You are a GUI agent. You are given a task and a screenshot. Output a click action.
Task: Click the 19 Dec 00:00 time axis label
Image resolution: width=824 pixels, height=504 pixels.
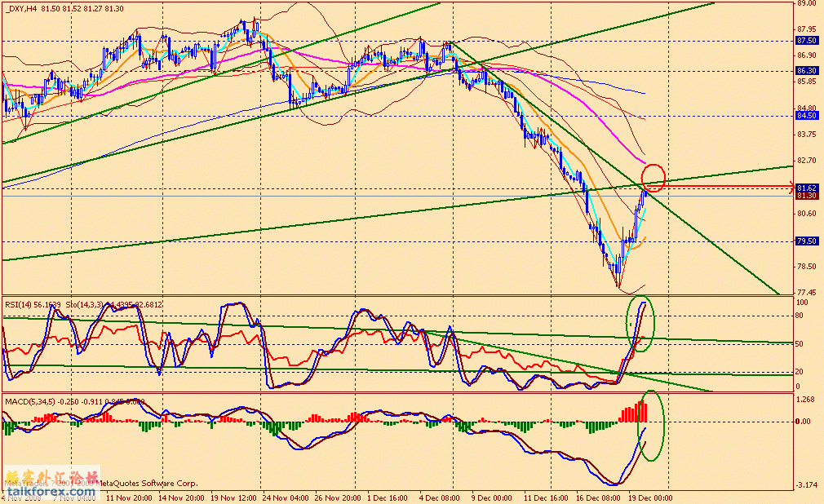(650, 497)
